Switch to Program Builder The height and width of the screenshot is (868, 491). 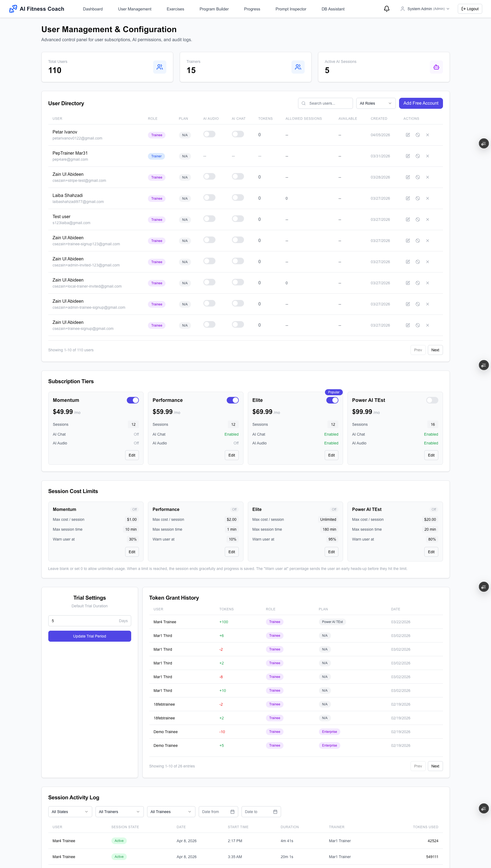pos(214,9)
